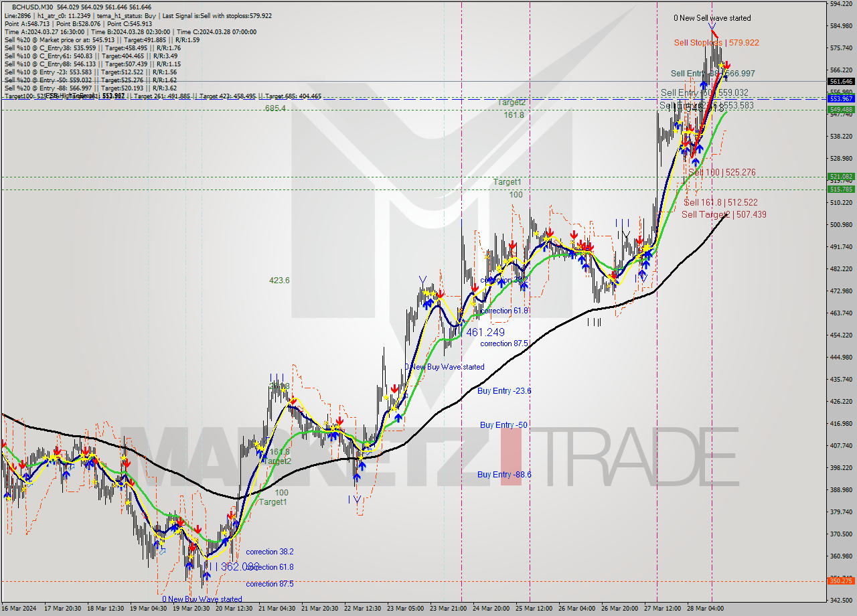
Task: Click the 'Sell Stoploss | 579.922' label
Action: click(716, 42)
